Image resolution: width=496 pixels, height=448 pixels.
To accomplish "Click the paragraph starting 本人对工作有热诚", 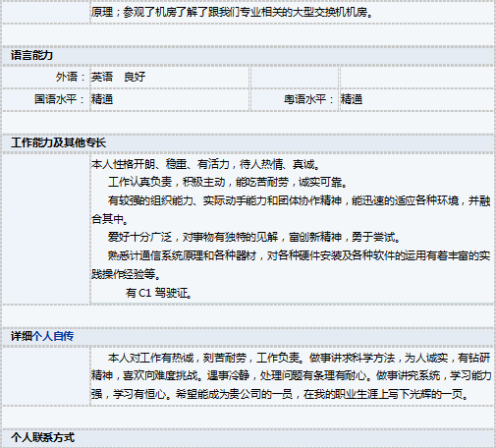I will (291, 376).
